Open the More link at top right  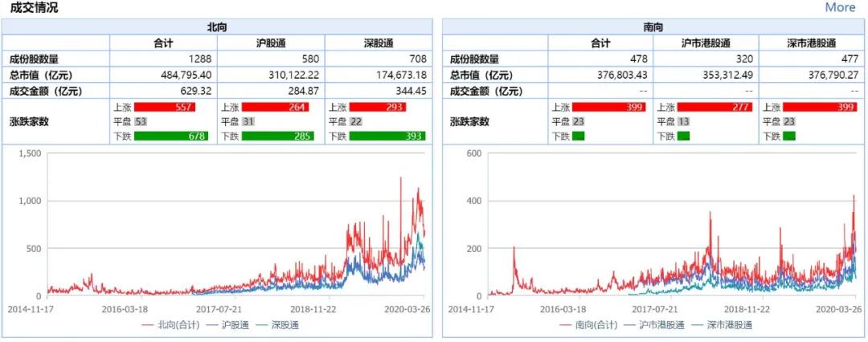coord(840,7)
